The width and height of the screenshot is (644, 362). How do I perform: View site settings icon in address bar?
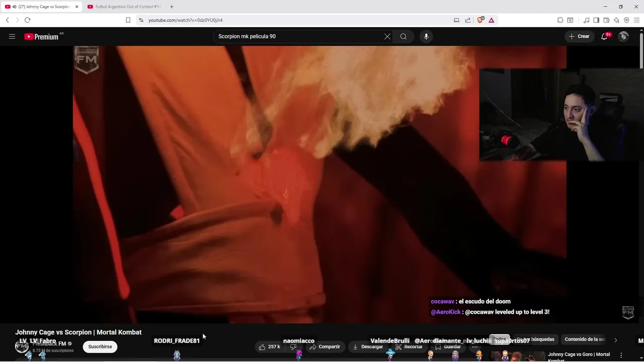[141, 20]
